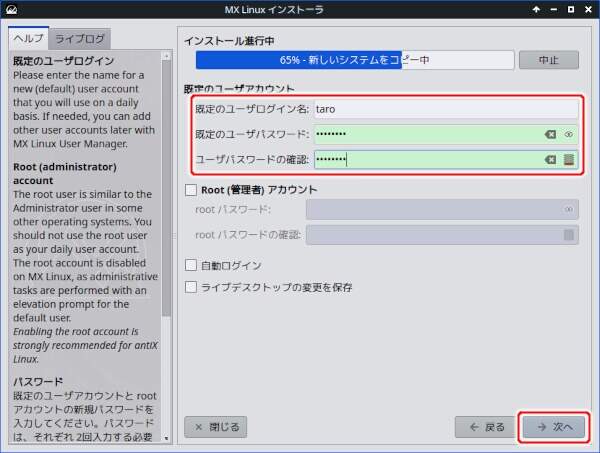Go back using the 戻る button

[x=485, y=427]
